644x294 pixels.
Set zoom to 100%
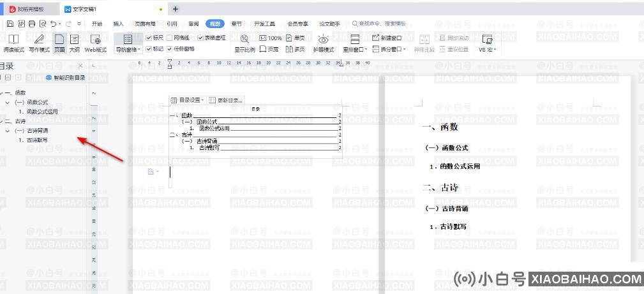pyautogui.click(x=270, y=38)
